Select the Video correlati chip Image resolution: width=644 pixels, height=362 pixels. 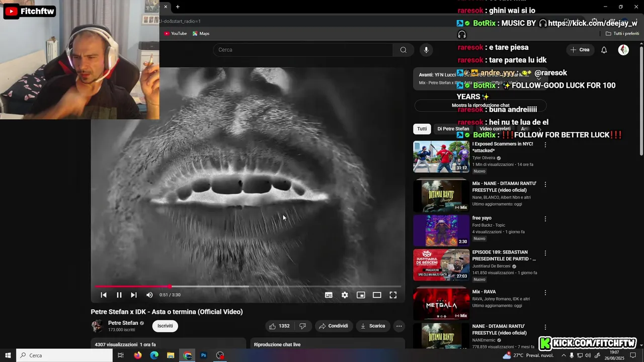click(x=495, y=129)
